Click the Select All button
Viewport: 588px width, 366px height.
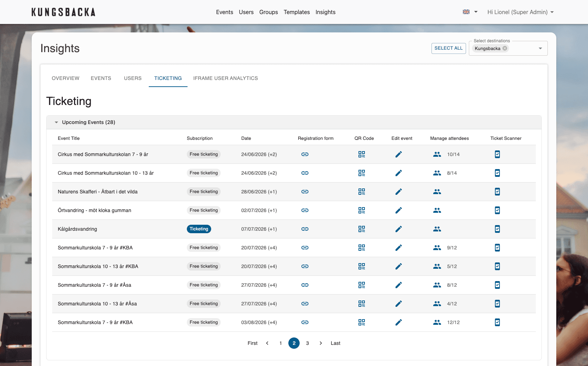(x=448, y=48)
